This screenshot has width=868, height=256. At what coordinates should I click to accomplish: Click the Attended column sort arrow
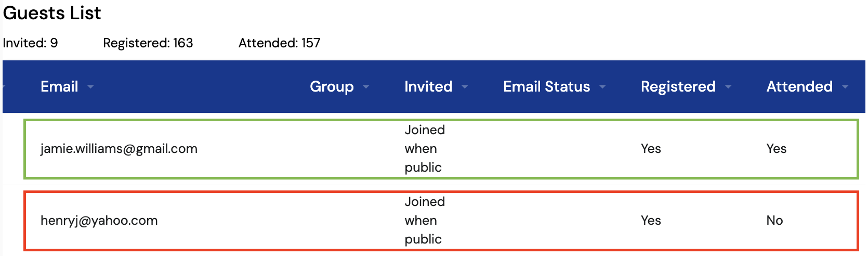click(x=845, y=87)
